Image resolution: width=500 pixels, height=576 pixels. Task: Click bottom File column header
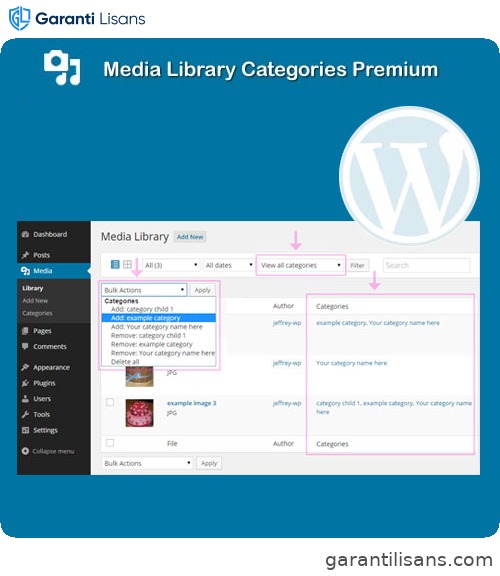172,443
